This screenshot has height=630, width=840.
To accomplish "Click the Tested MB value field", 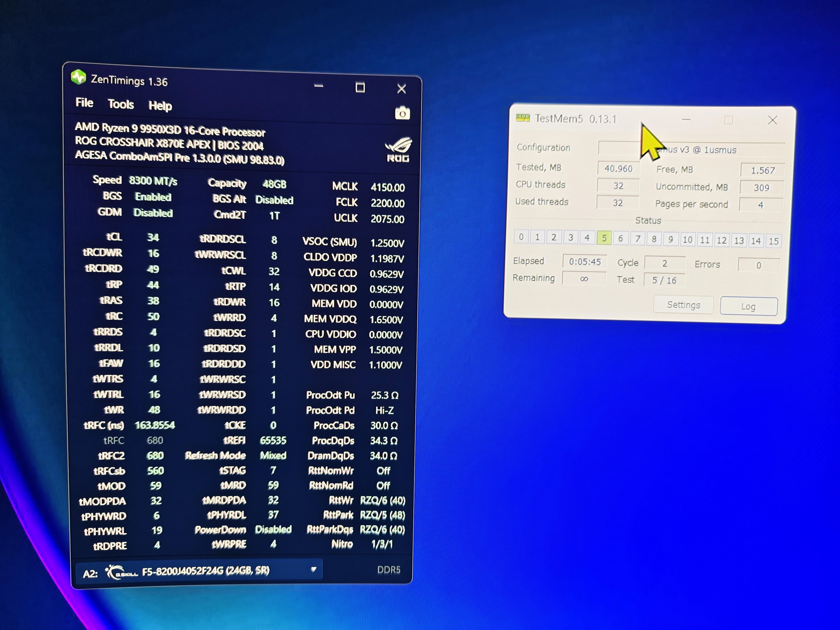I will [x=618, y=169].
